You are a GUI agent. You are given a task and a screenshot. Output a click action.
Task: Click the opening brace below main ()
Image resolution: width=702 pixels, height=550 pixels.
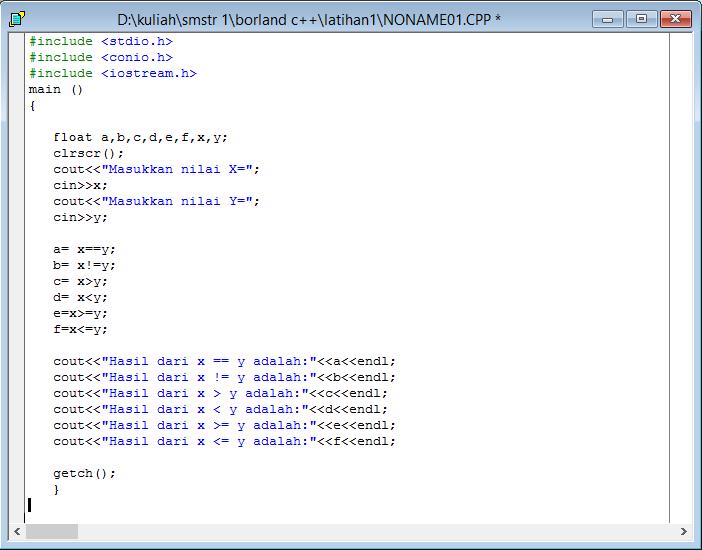pyautogui.click(x=32, y=106)
